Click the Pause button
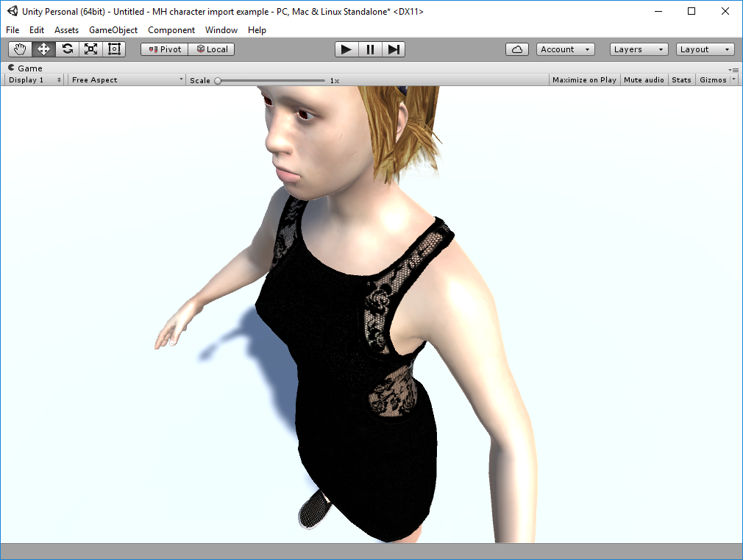This screenshot has width=743, height=560. (370, 49)
